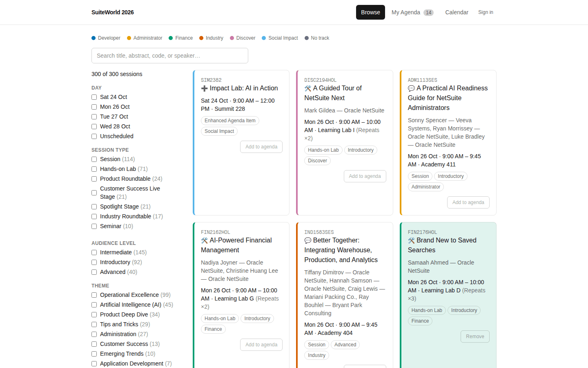Add AI-Powered Financial Management to agenda
The height and width of the screenshot is (368, 588).
[261, 345]
